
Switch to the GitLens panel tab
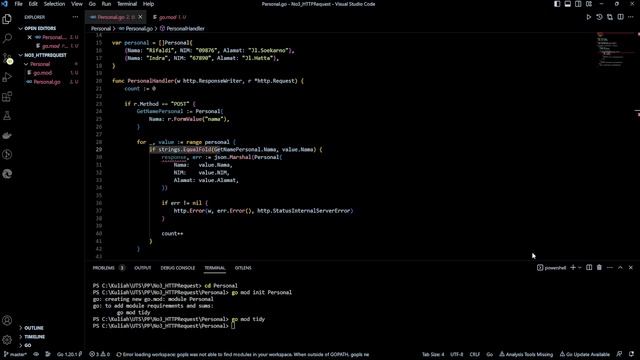pyautogui.click(x=243, y=268)
